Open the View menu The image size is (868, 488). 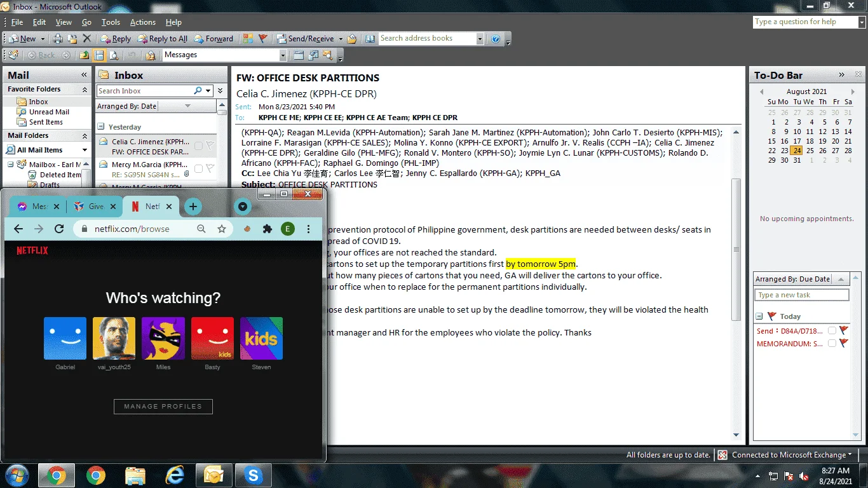point(64,22)
